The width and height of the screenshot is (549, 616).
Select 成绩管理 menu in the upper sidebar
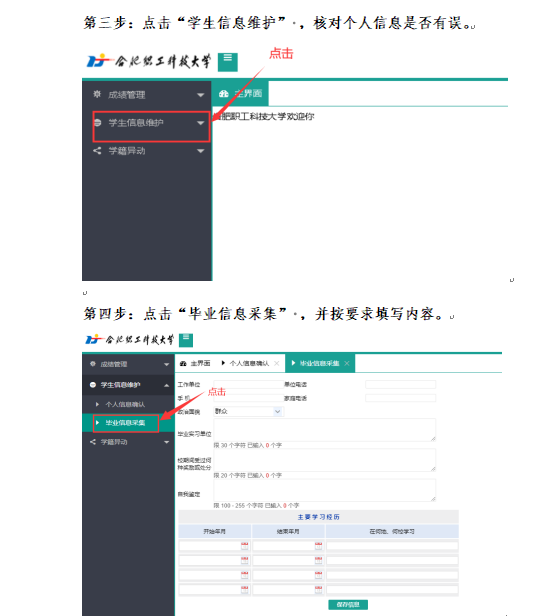tap(147, 95)
